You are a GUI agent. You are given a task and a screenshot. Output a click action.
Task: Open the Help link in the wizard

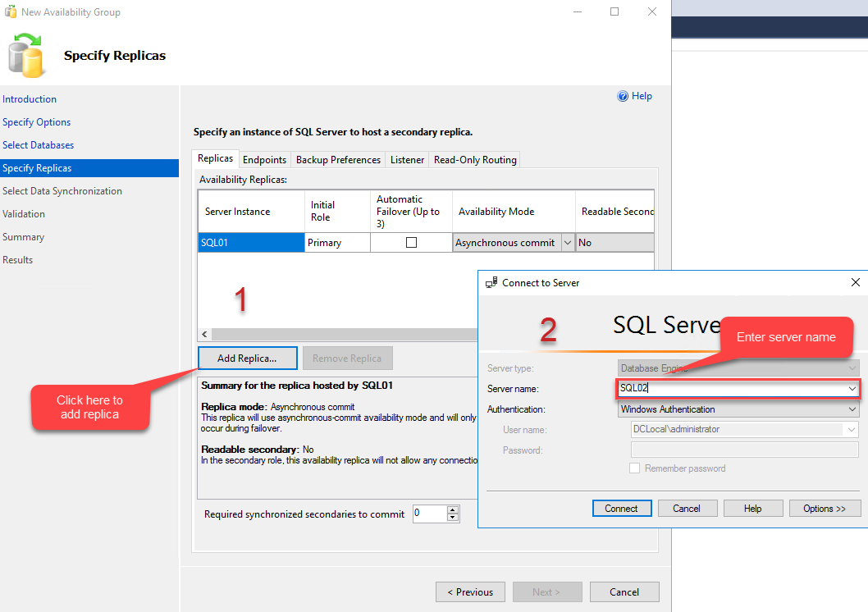642,96
